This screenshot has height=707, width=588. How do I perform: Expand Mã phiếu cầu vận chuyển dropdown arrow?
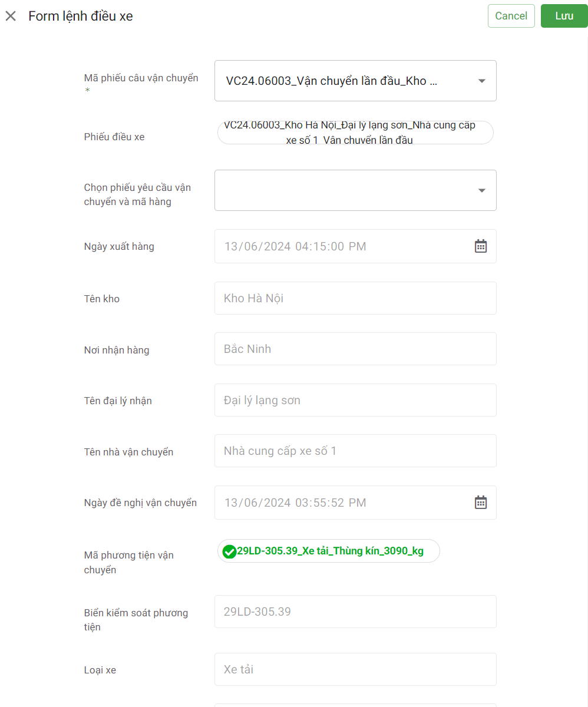click(x=481, y=81)
